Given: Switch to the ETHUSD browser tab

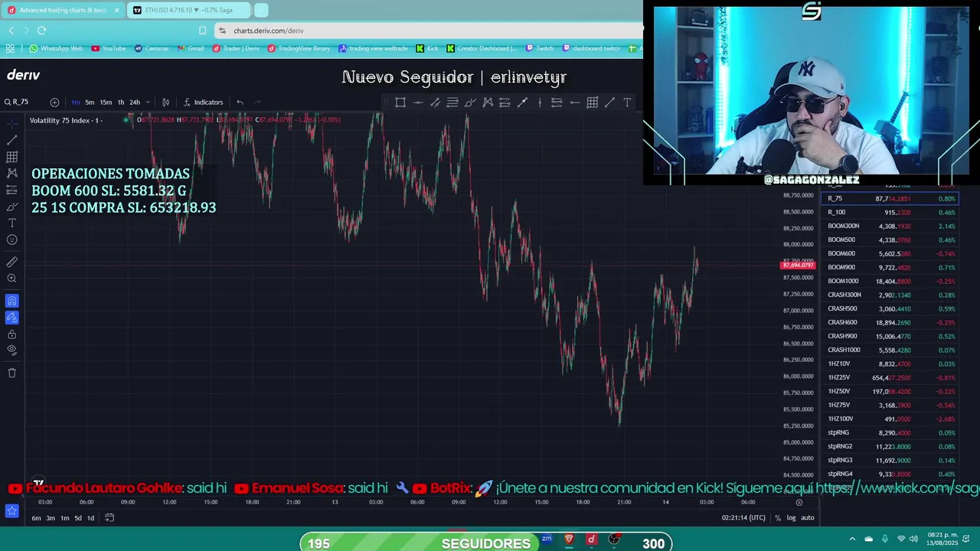Looking at the screenshot, I should click(188, 10).
